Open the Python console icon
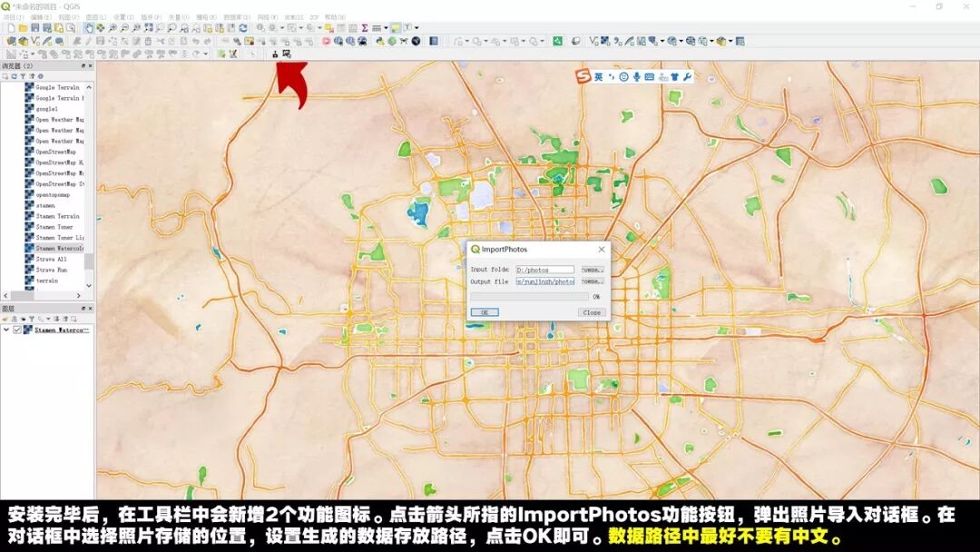This screenshot has width=980, height=552. [379, 41]
